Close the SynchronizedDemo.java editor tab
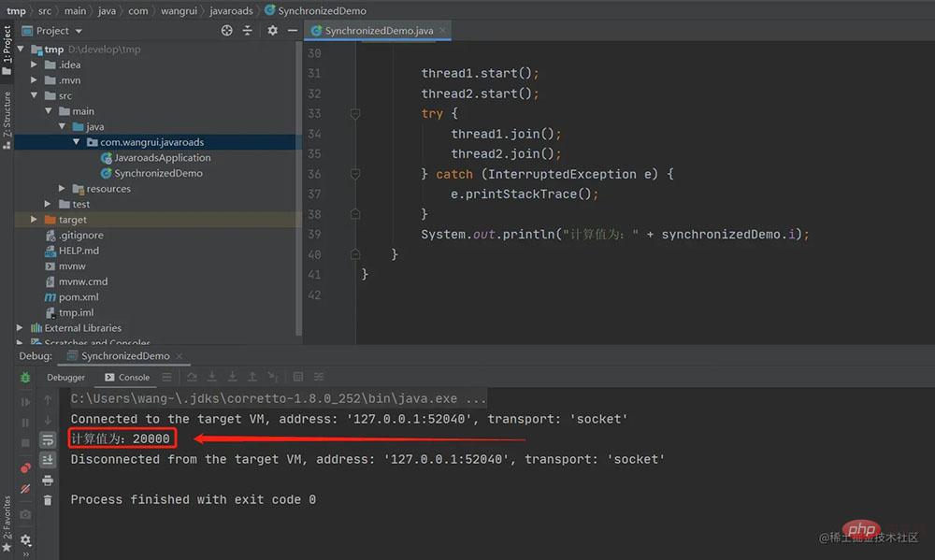The height and width of the screenshot is (560, 935). (x=442, y=31)
